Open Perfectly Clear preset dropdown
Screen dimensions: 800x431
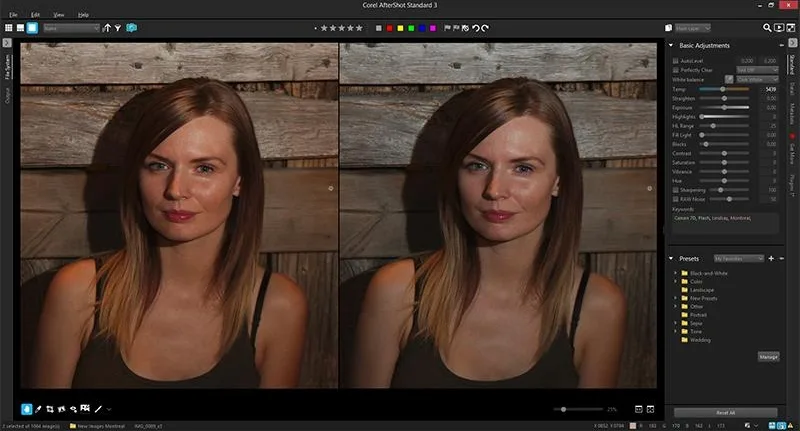pos(757,70)
